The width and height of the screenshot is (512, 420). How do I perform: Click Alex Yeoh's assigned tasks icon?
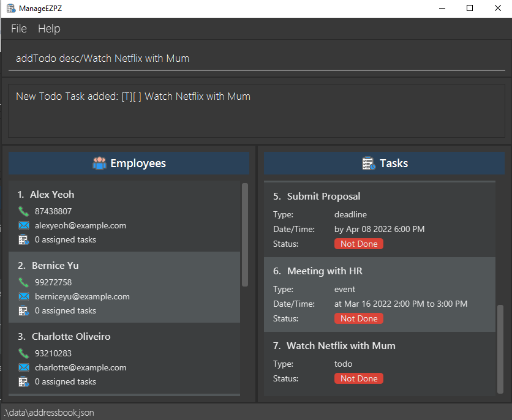23,239
